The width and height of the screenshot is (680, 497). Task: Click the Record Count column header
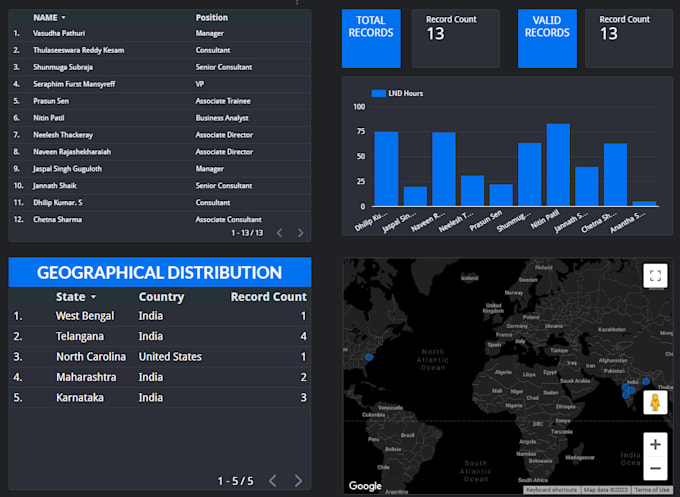(268, 297)
